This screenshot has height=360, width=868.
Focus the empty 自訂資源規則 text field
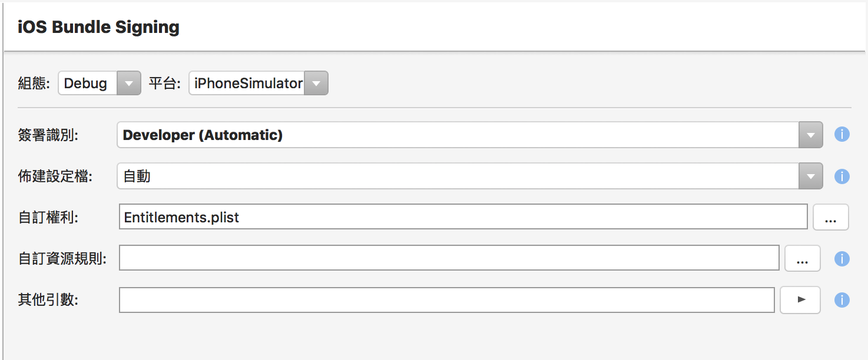point(449,258)
